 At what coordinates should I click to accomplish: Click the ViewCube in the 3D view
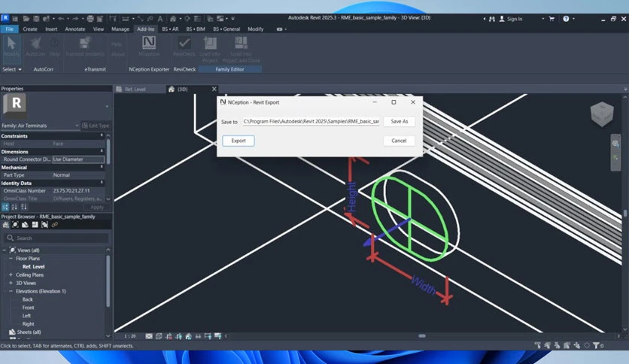coord(602,114)
